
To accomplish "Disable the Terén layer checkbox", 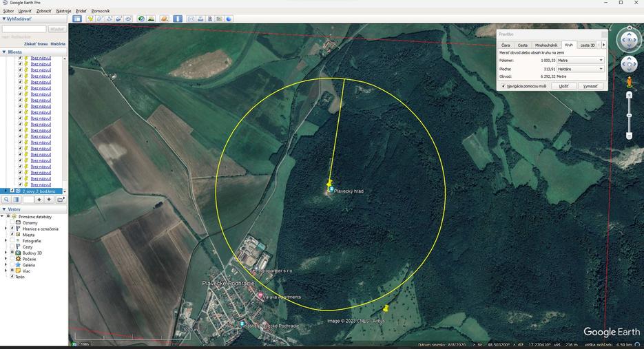I will click(12, 277).
